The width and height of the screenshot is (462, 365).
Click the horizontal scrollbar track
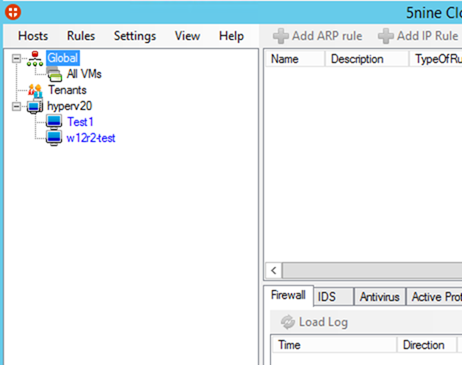coord(372,270)
